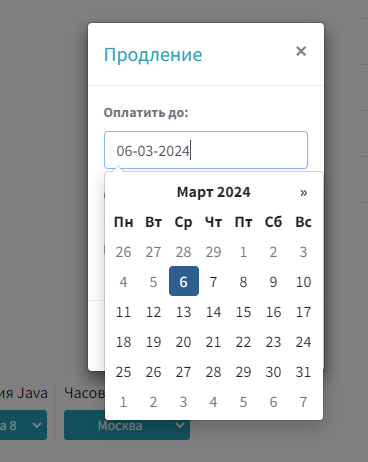Viewport: 368px width, 462px height.
Task: Choose March 24 in the datepicker
Action: pos(303,342)
